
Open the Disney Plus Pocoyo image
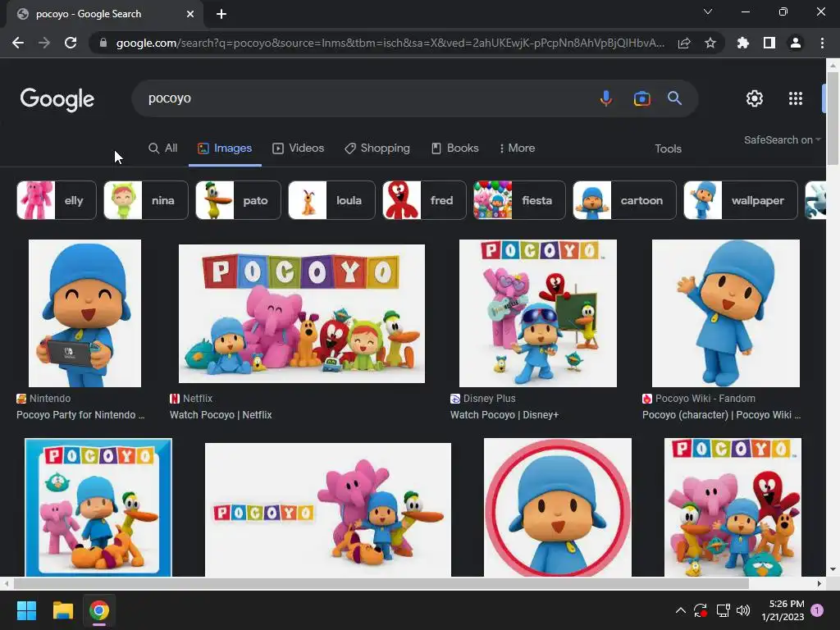(538, 313)
